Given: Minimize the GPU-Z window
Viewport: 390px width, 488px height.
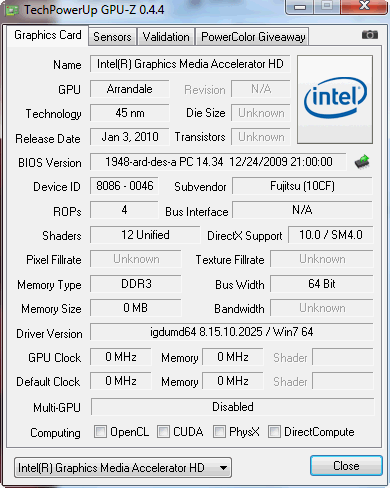Looking at the screenshot, I should point(300,6).
